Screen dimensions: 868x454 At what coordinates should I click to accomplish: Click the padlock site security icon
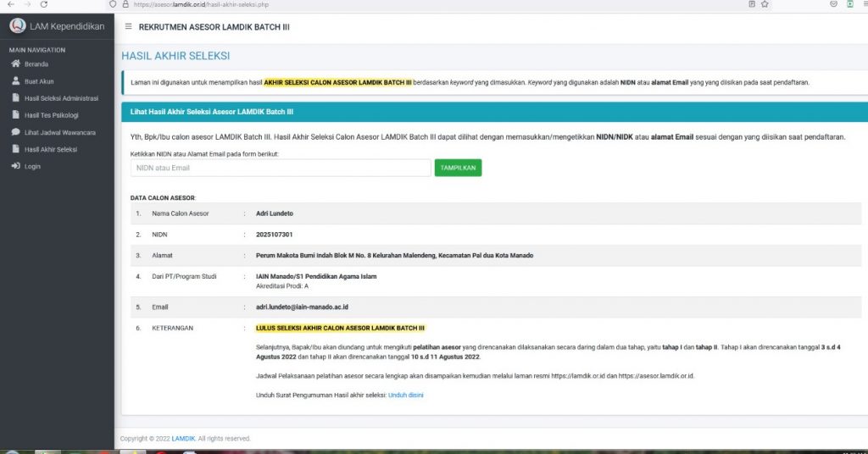tap(125, 4)
